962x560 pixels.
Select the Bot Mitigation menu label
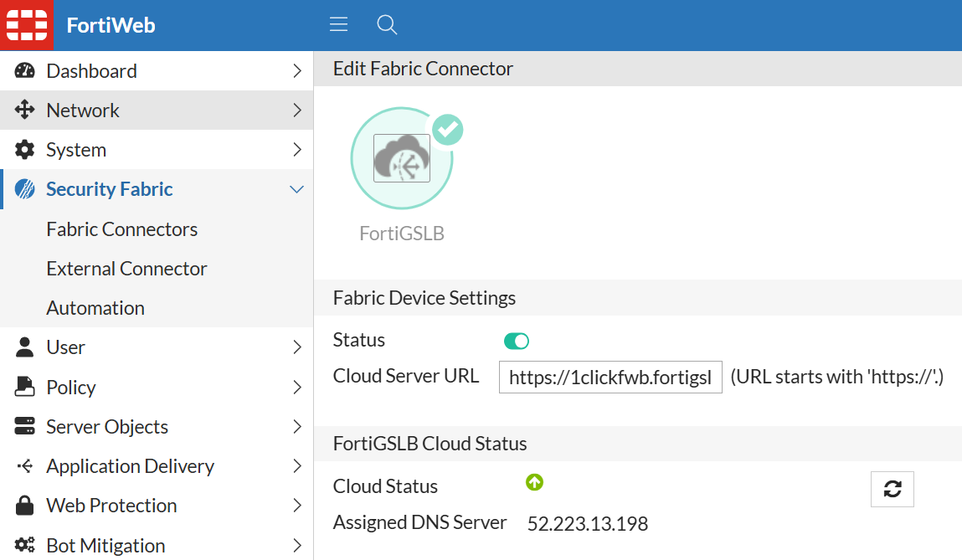click(105, 545)
